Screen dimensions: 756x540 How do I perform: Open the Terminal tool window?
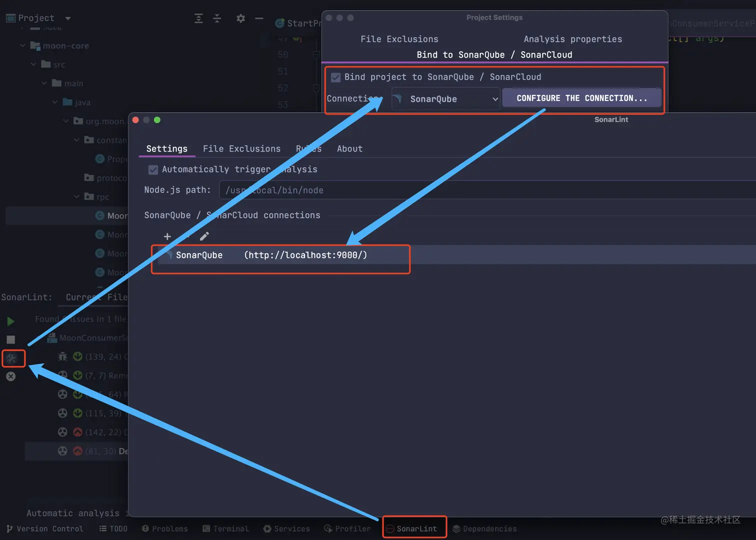225,529
